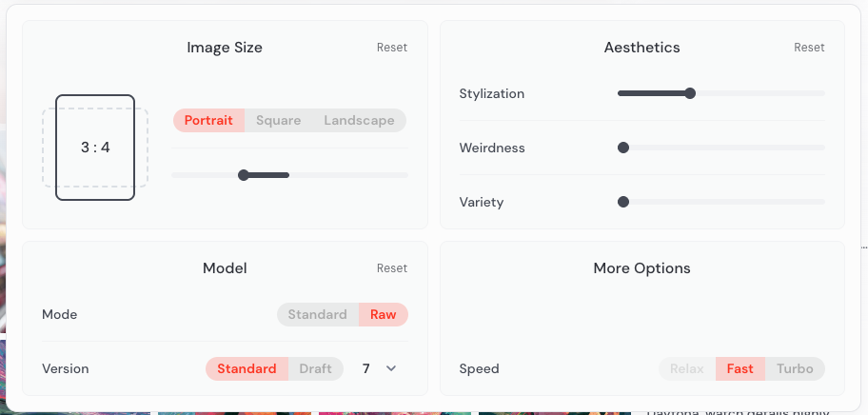Set Speed to Fast
This screenshot has width=868, height=415.
[x=740, y=369]
